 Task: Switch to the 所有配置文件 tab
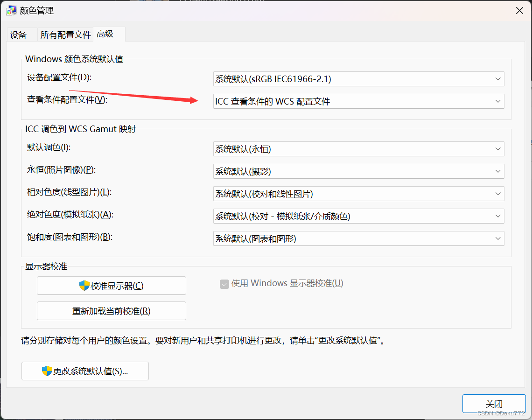click(65, 35)
